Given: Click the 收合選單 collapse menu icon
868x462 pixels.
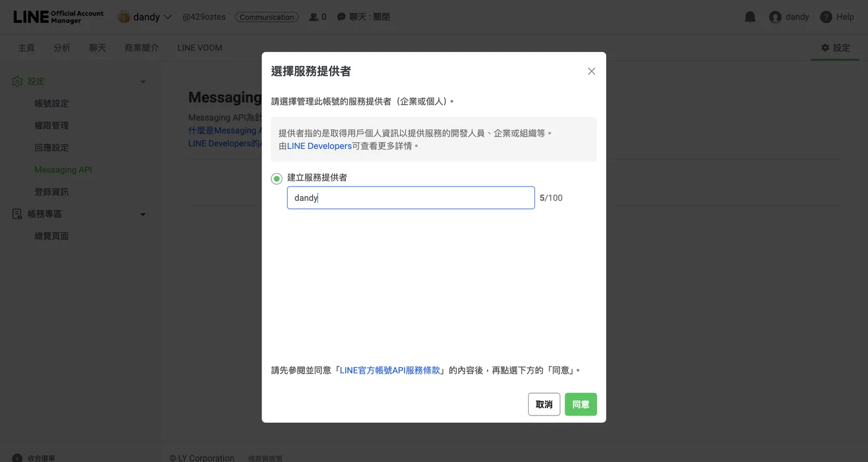Looking at the screenshot, I should pos(17,458).
